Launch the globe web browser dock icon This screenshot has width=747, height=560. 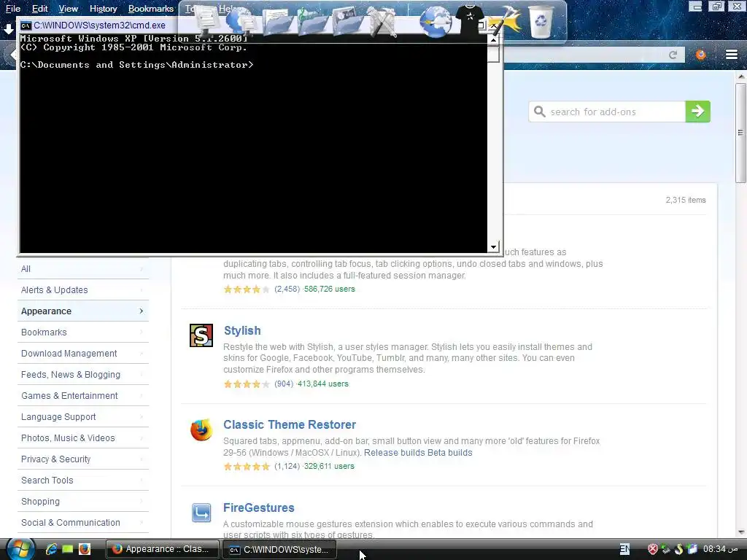[x=436, y=21]
